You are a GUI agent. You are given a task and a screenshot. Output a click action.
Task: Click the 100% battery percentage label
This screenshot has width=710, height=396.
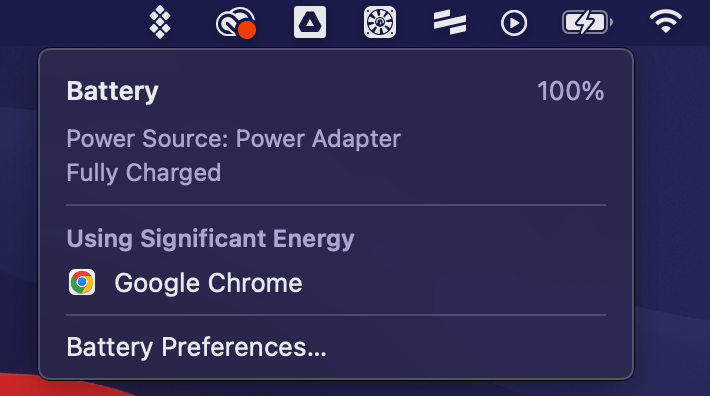(x=571, y=91)
